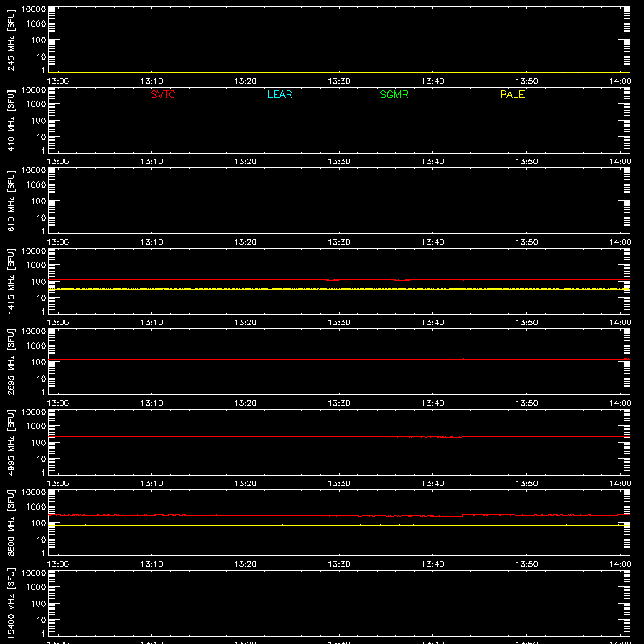Click the 13:20 time label under the 610 MHz plot
The height and width of the screenshot is (644, 644).
[x=246, y=242]
